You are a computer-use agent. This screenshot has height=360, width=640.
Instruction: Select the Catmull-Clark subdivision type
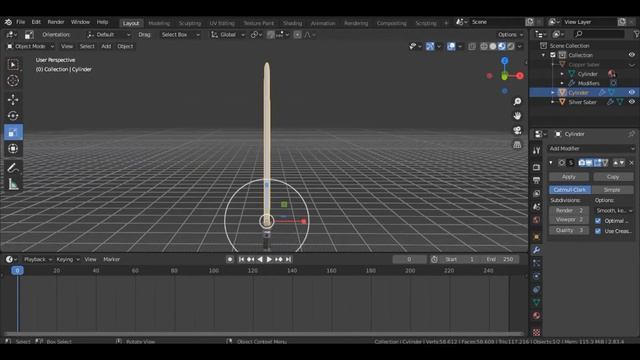[570, 190]
